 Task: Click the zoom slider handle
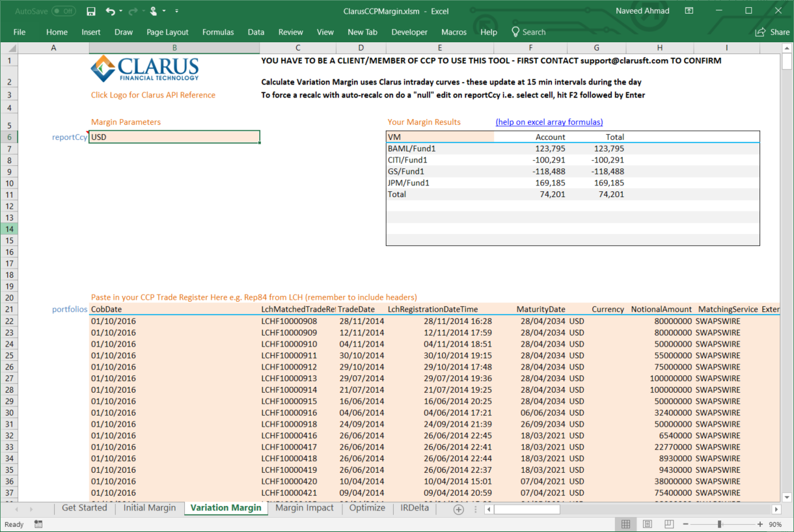pyautogui.click(x=719, y=524)
